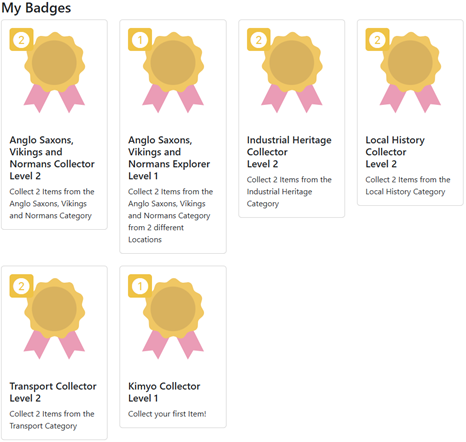
Task: Open the Local History Collector Level 2 title
Action: coord(395,152)
